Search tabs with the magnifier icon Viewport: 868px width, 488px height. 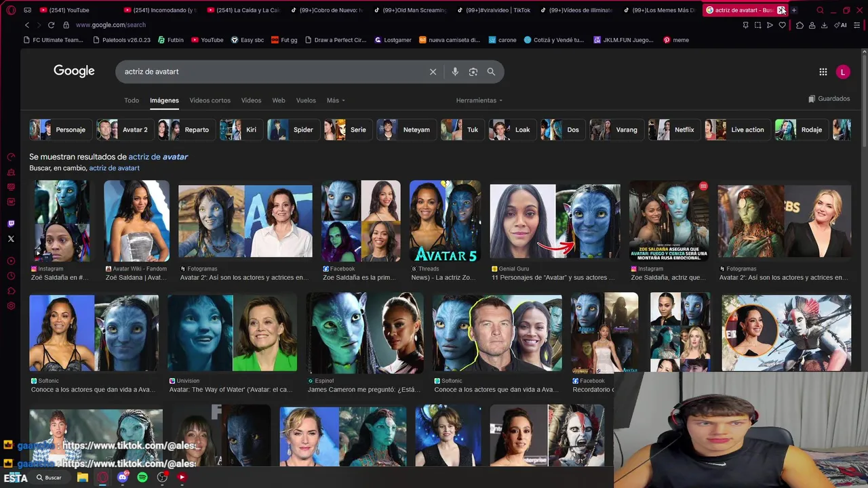coord(820,10)
